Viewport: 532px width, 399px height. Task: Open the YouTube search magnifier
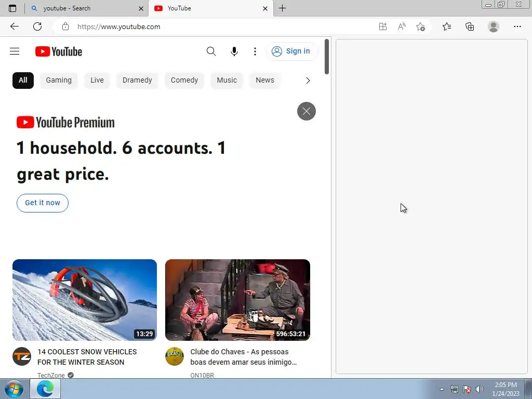pyautogui.click(x=211, y=51)
